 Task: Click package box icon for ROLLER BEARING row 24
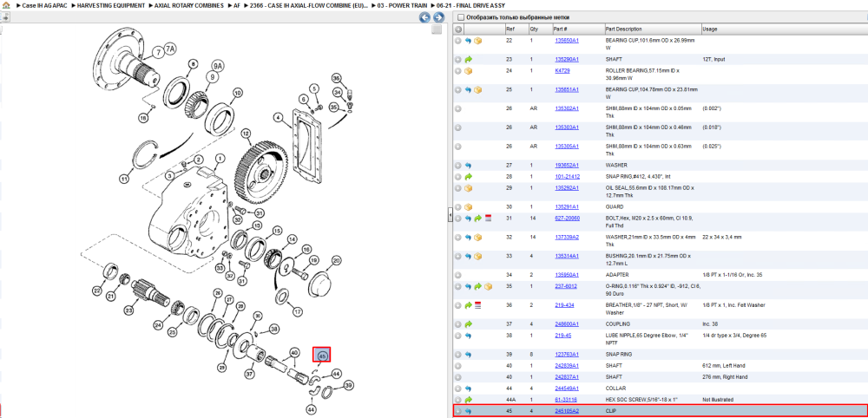pyautogui.click(x=469, y=71)
